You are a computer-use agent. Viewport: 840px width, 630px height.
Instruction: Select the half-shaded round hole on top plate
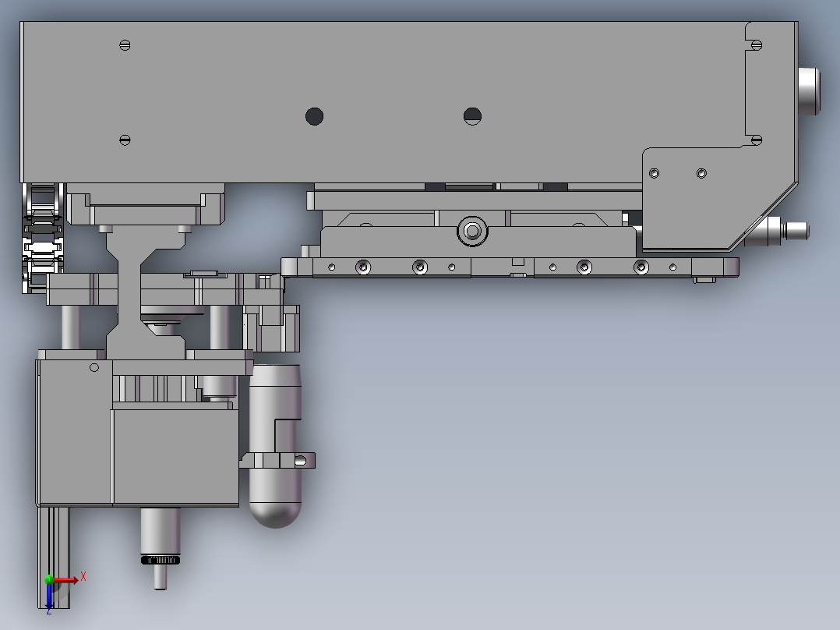click(472, 116)
